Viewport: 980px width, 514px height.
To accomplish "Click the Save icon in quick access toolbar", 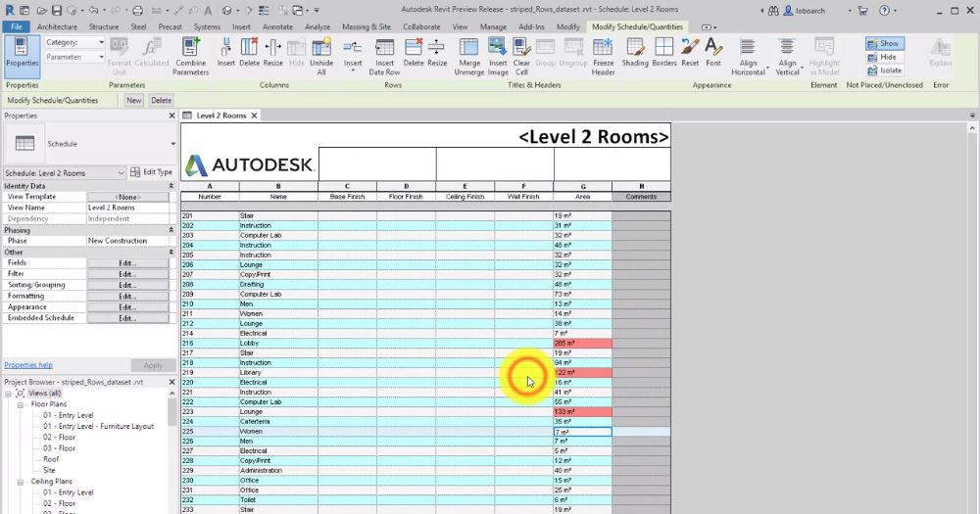I will [56, 11].
